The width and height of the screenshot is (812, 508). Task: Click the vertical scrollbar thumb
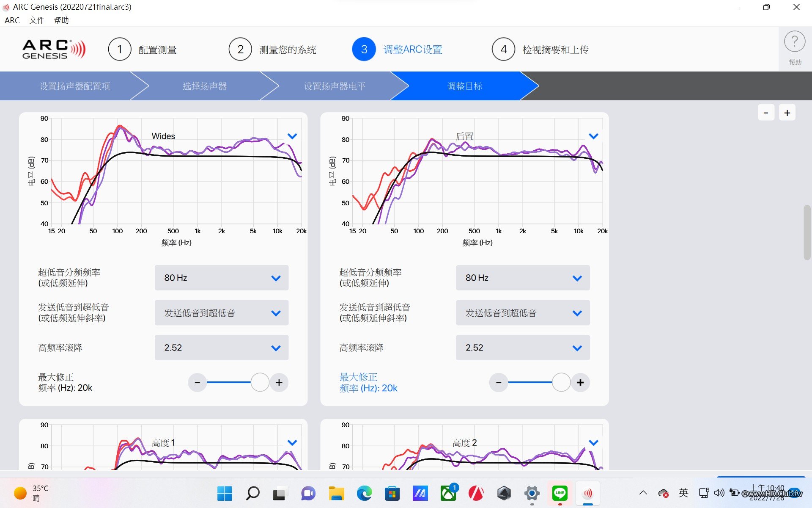click(x=807, y=232)
